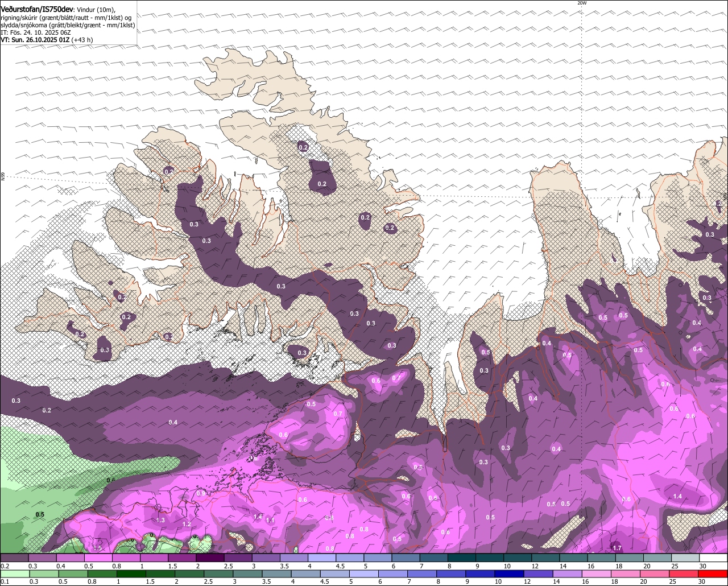
Task: Click the '1.1' precipitation value on map
Action: [x=270, y=520]
